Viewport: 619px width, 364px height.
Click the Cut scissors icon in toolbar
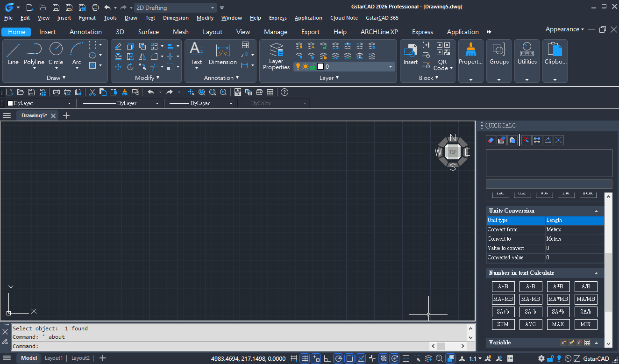pos(92,92)
